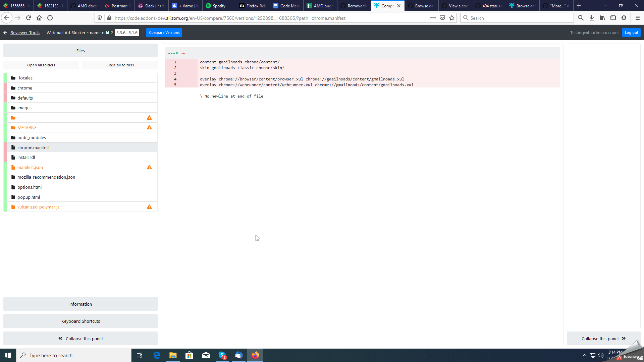Viewport: 644px width, 362px height.
Task: Click the back arrow beside Reviewer Tools
Action: point(5,33)
